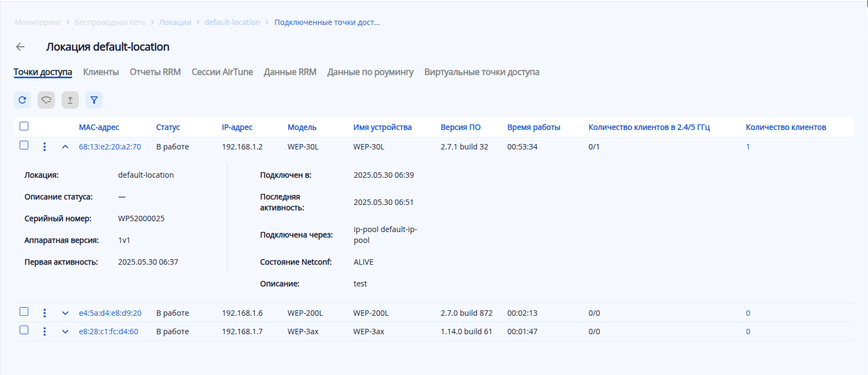Click the Локации breadcrumb link
This screenshot has height=375, width=868.
click(x=175, y=22)
